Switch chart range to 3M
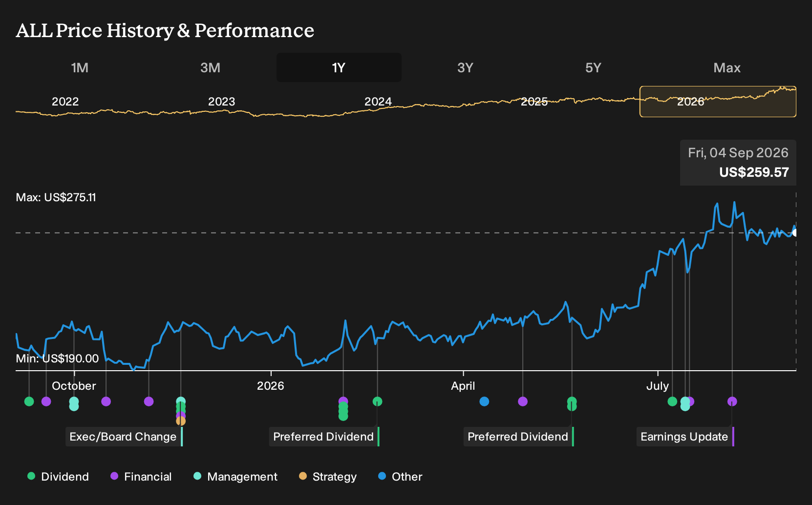This screenshot has height=505, width=812. point(210,67)
